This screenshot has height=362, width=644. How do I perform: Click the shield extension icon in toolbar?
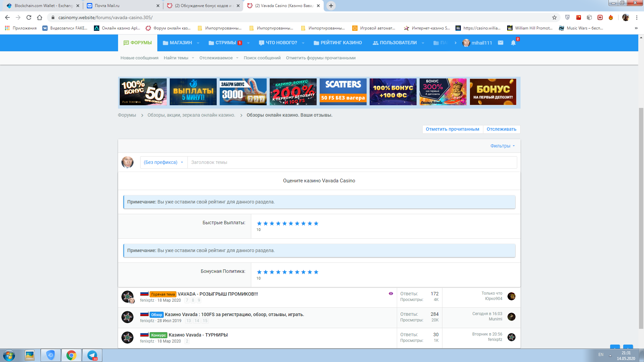click(567, 17)
